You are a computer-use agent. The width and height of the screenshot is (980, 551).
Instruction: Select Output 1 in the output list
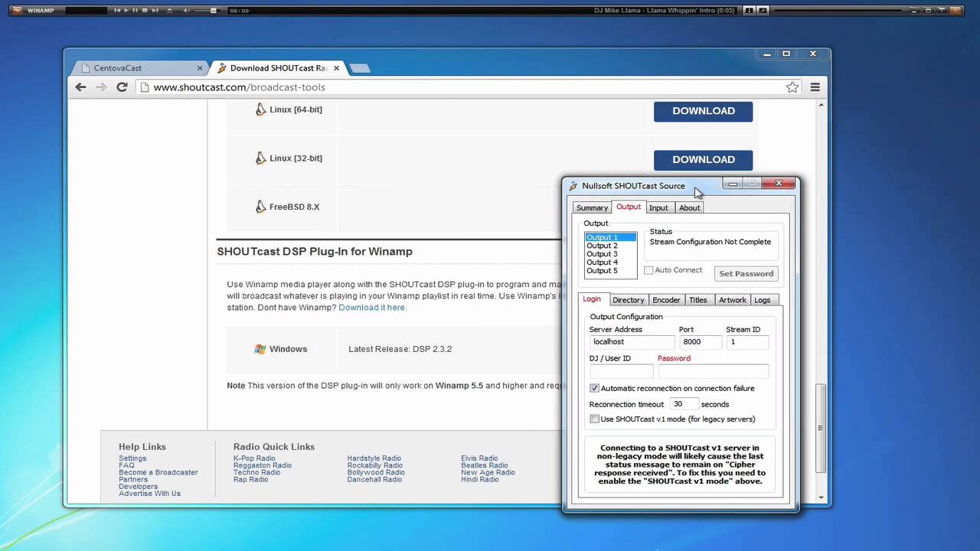pyautogui.click(x=610, y=237)
